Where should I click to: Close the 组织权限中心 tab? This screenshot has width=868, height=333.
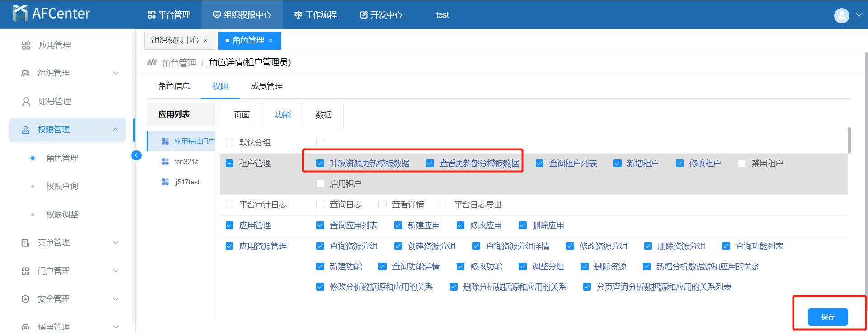206,41
